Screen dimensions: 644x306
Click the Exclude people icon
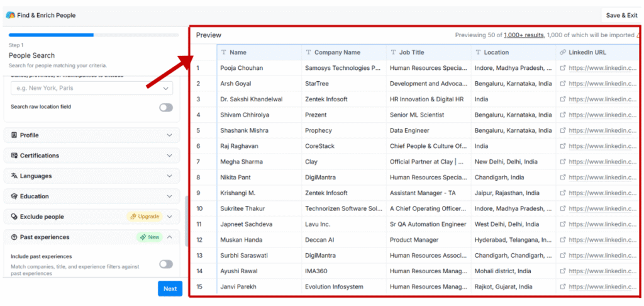14,217
